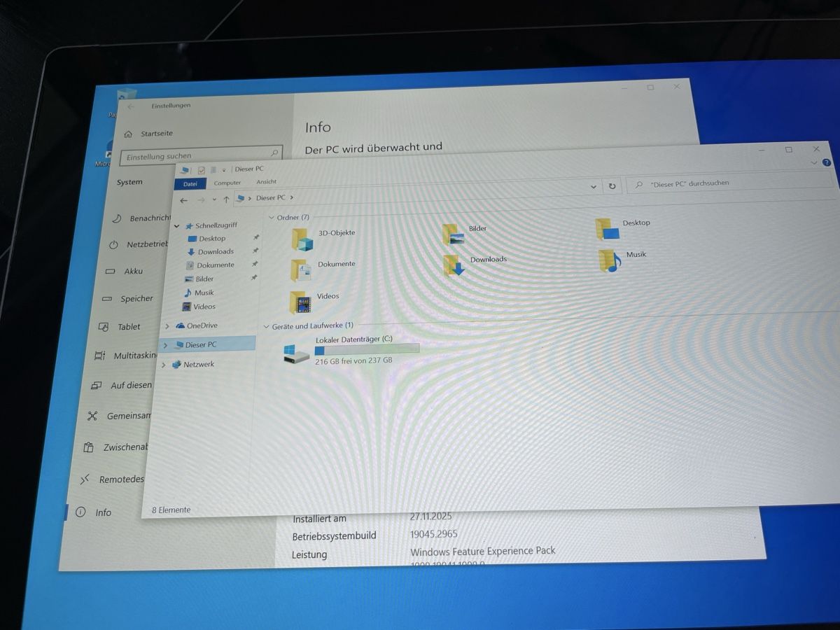Click the 27.11.2025 install date
This screenshot has height=630, width=840.
pos(431,516)
